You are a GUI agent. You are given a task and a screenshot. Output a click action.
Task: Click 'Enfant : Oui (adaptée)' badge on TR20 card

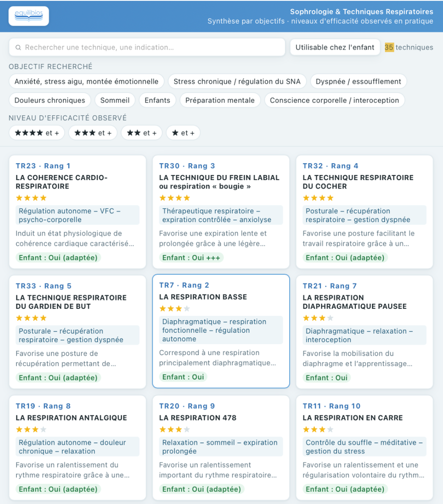202,489
